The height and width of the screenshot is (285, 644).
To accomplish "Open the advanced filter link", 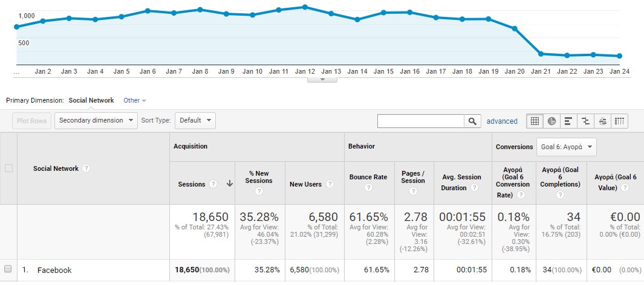I will pos(502,121).
